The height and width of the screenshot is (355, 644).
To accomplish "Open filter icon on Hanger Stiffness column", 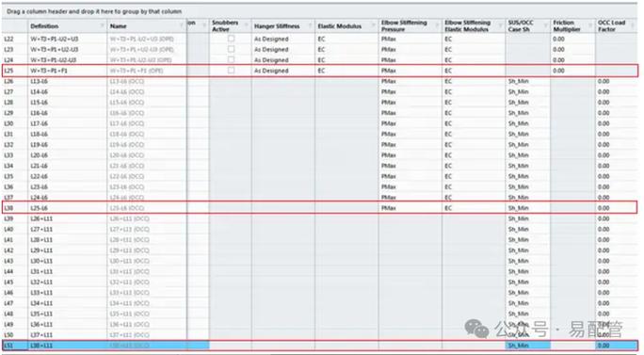I will point(310,25).
